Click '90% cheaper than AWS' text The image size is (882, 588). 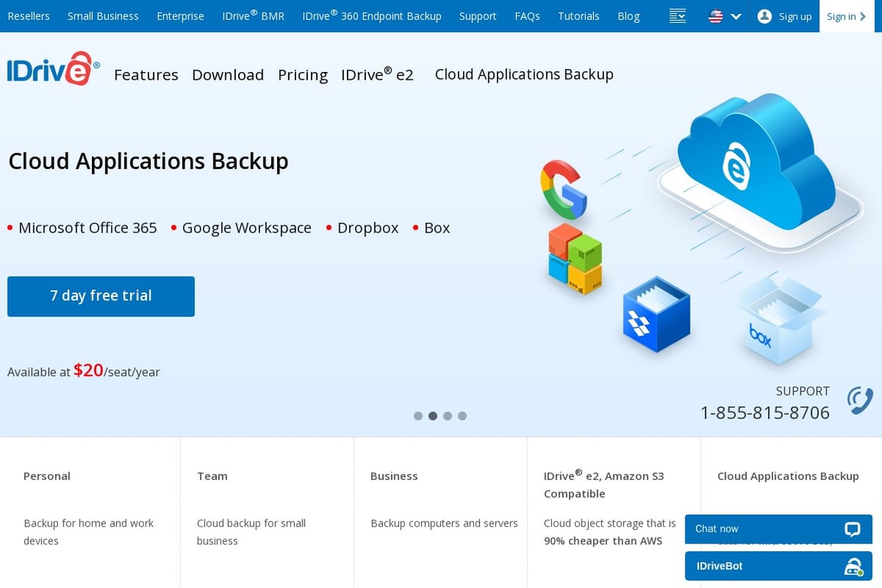[603, 541]
